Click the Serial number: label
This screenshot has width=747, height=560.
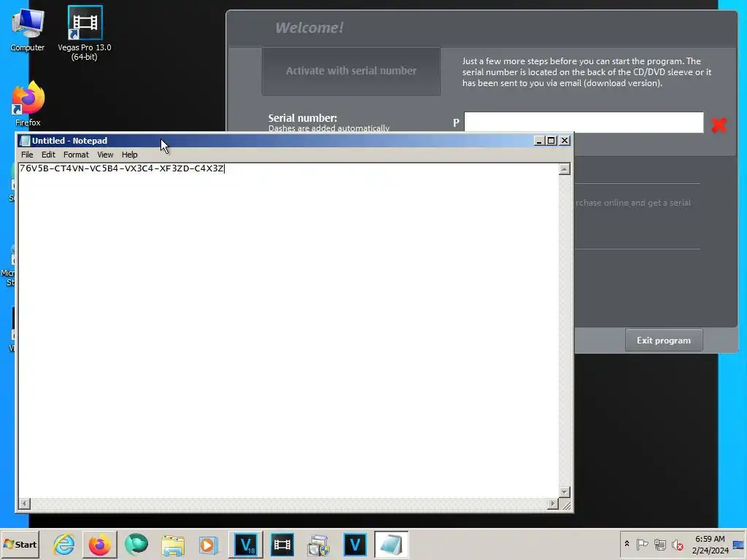303,118
